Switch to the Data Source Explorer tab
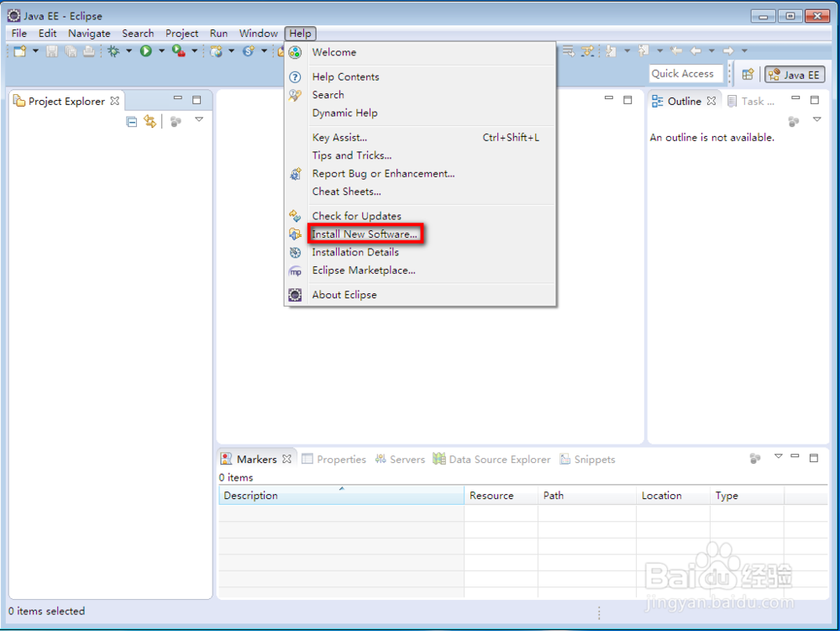840x631 pixels. pos(491,460)
